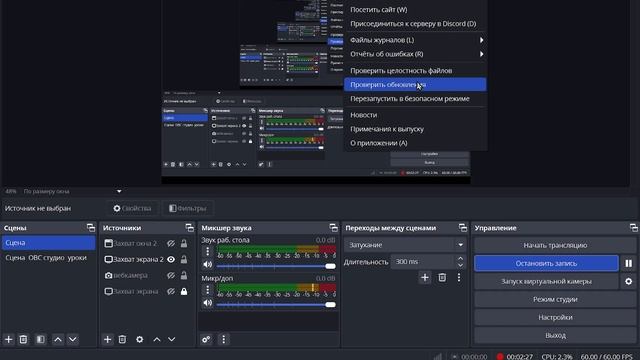Viewport: 640px width, 360px height.
Task: Select Перезапустить в безопасном режиме
Action: tap(415, 98)
